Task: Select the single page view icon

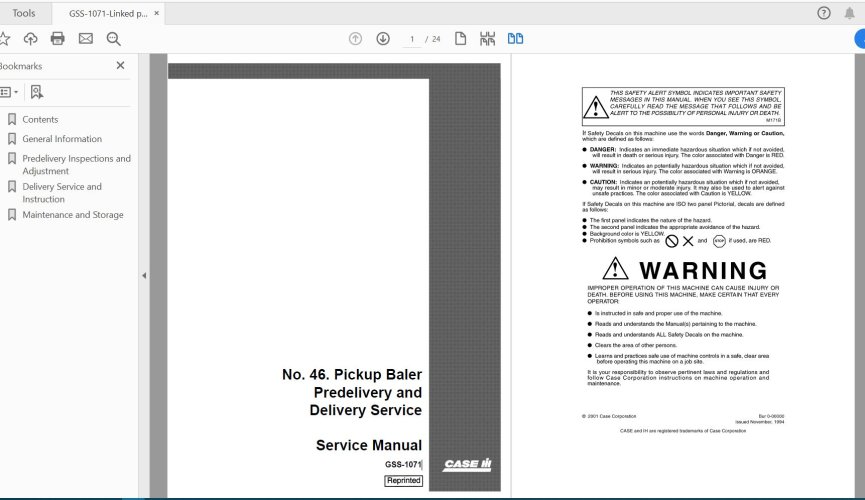Action: point(461,39)
